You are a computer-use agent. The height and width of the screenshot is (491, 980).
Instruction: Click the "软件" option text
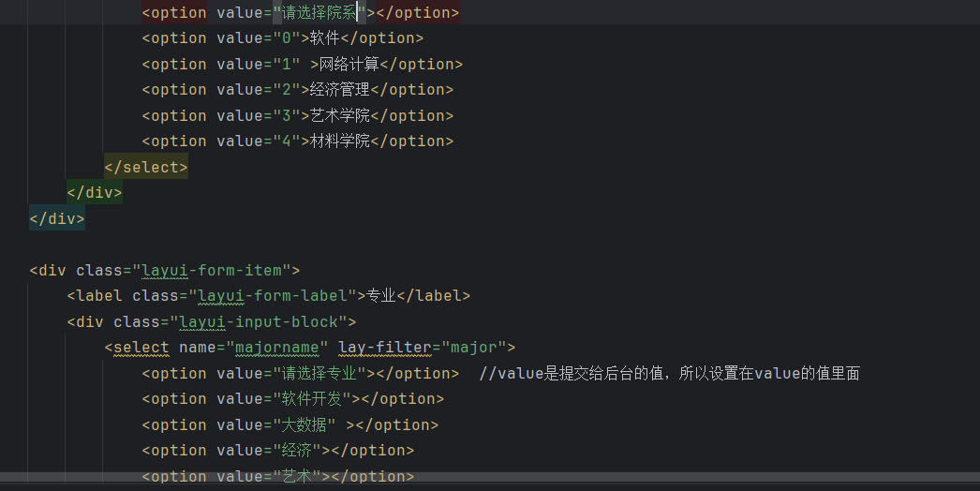click(x=324, y=38)
